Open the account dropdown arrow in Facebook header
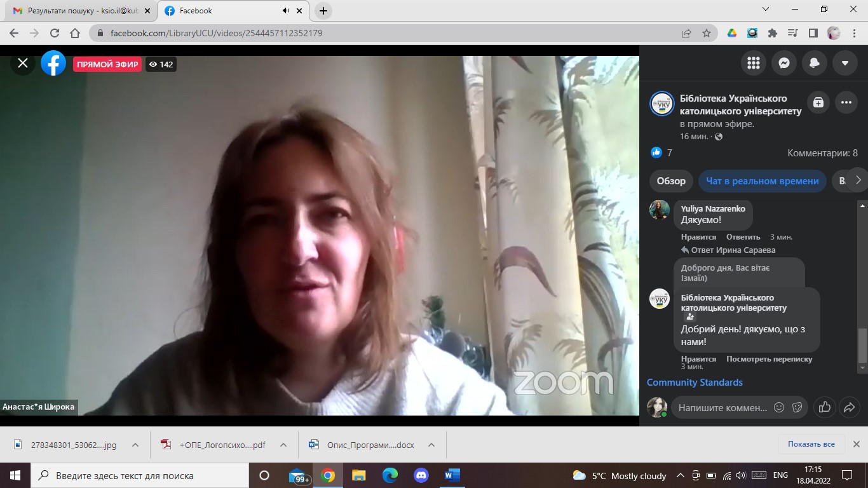 tap(845, 63)
